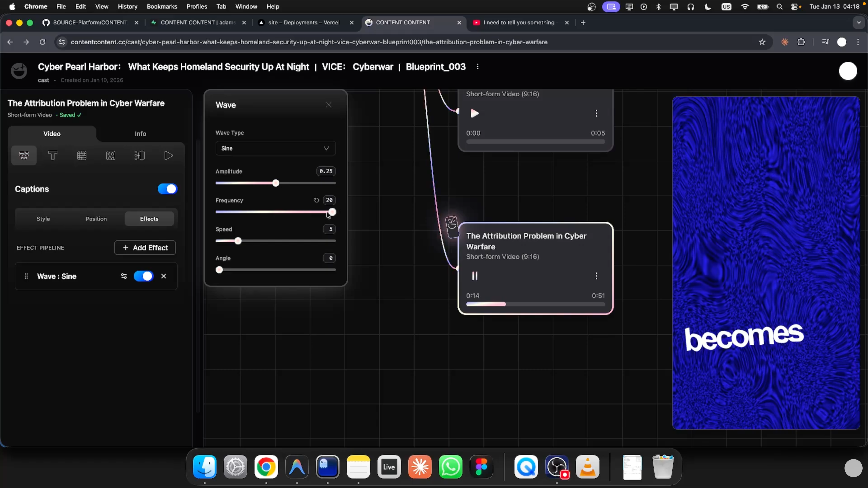Close the Wave settings panel
868x488 pixels.
pyautogui.click(x=328, y=105)
